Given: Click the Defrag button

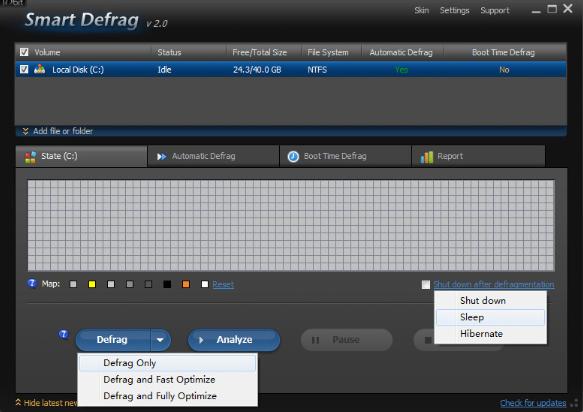Looking at the screenshot, I should point(113,340).
